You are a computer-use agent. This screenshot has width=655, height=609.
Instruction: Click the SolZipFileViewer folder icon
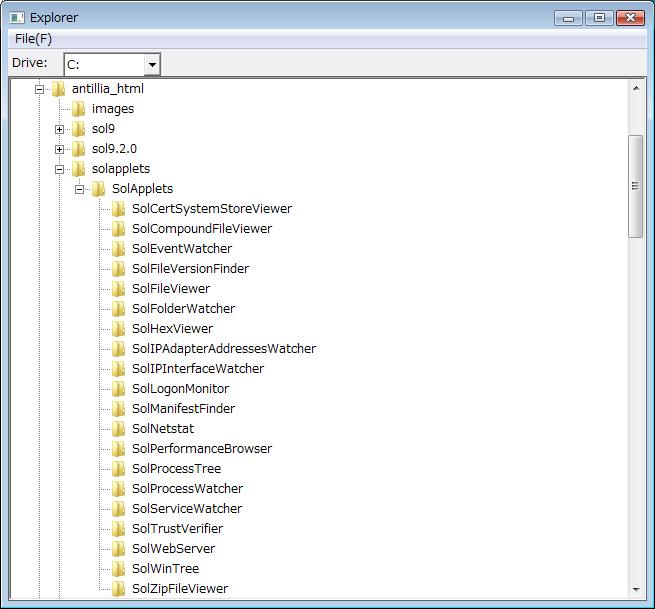tap(118, 589)
